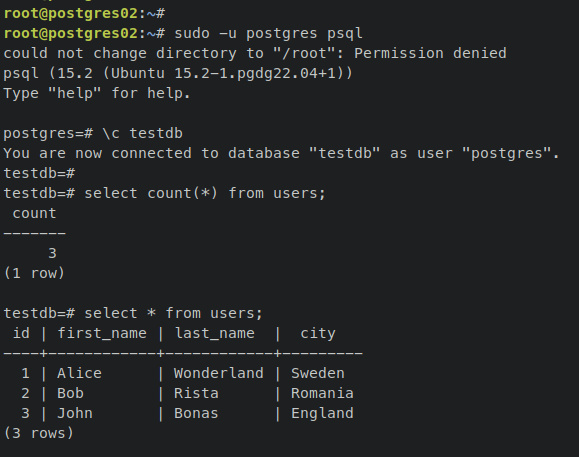Click the Wonderland last name cell
The height and width of the screenshot is (457, 579).
pos(219,373)
